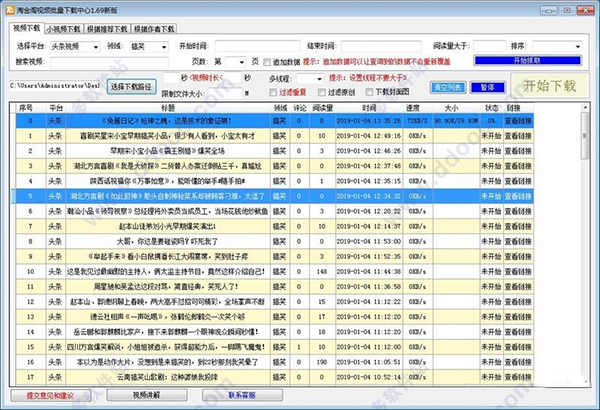Open the 小视频下载 tab
Image resolution: width=600 pixels, height=410 pixels.
click(64, 29)
